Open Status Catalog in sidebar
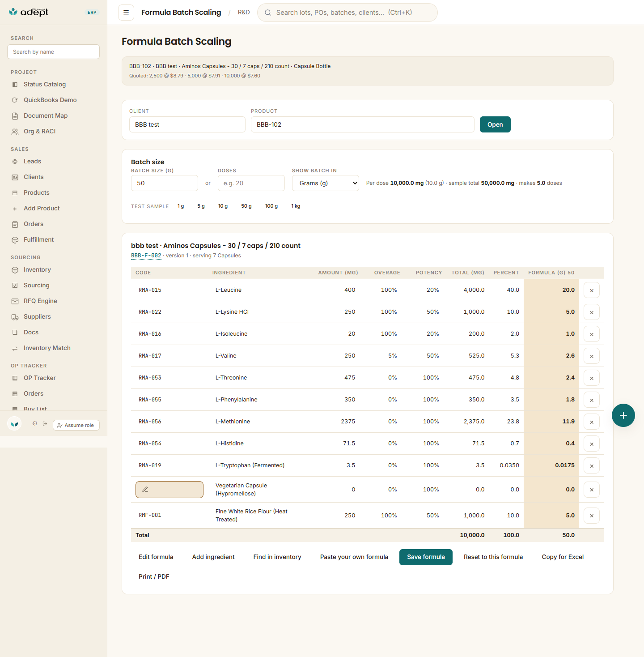 [x=45, y=84]
